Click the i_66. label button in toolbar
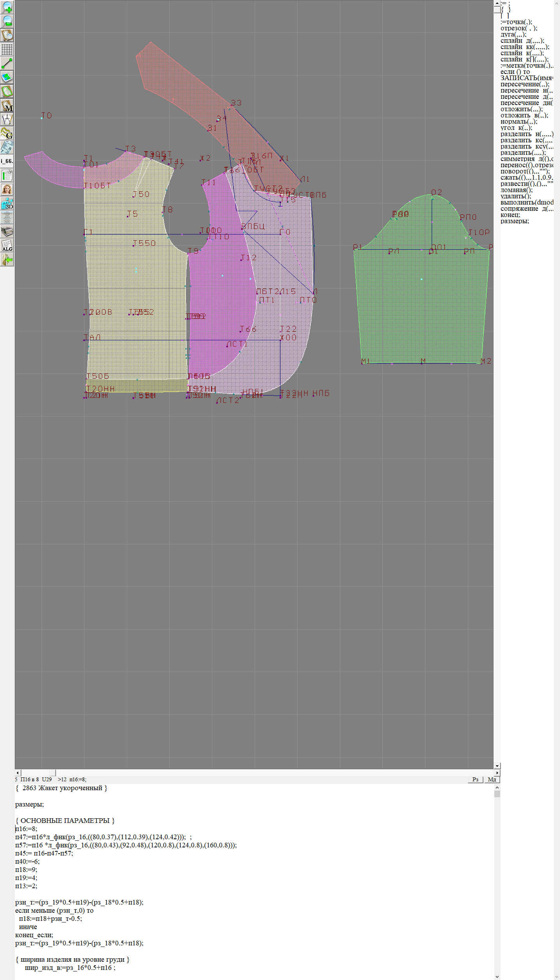560x980 pixels. point(7,161)
